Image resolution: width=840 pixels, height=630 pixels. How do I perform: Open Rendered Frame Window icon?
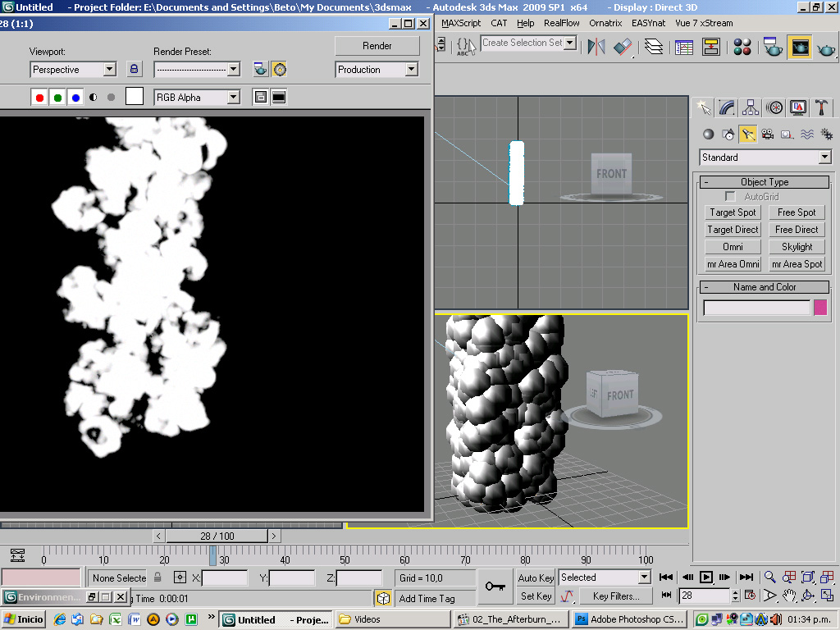[800, 48]
